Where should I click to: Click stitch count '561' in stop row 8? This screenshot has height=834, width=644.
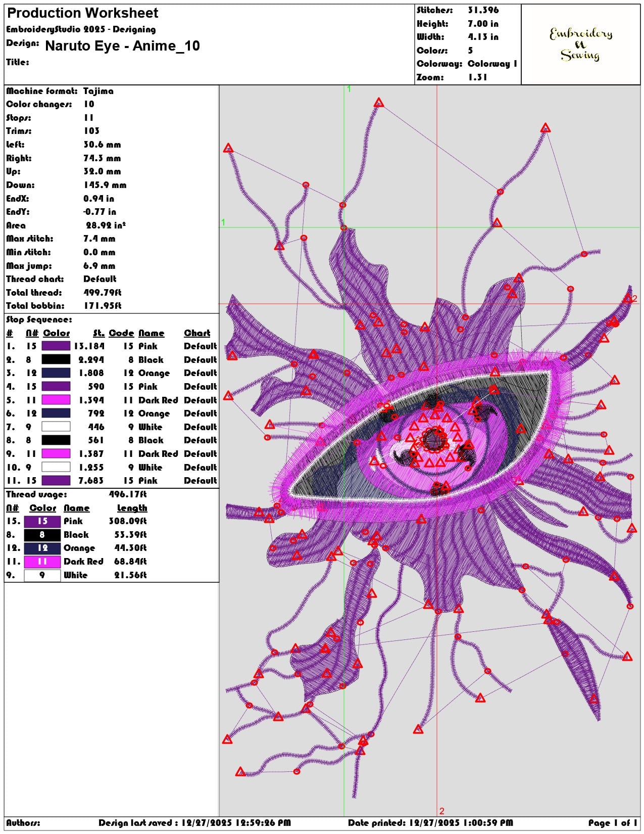[x=96, y=440]
